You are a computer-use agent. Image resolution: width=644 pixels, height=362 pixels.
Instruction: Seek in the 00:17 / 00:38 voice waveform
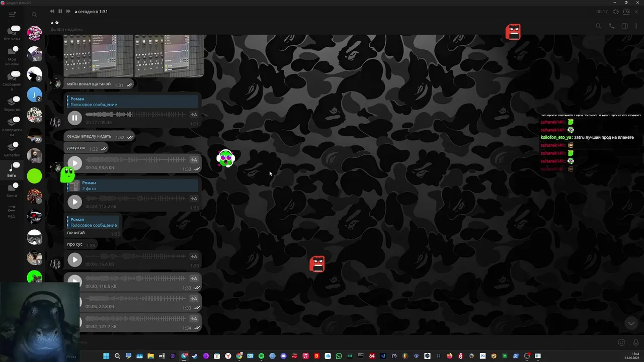[x=136, y=115]
